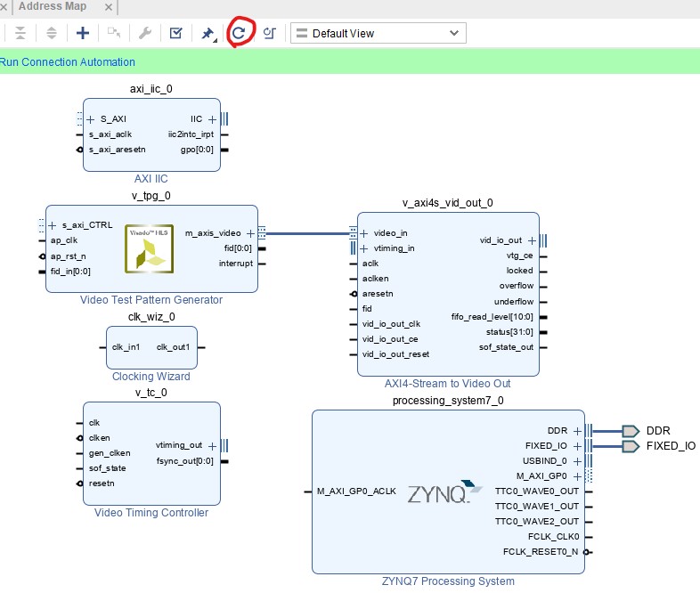The height and width of the screenshot is (593, 700).
Task: Click the pin toolbar icon
Action: [208, 34]
